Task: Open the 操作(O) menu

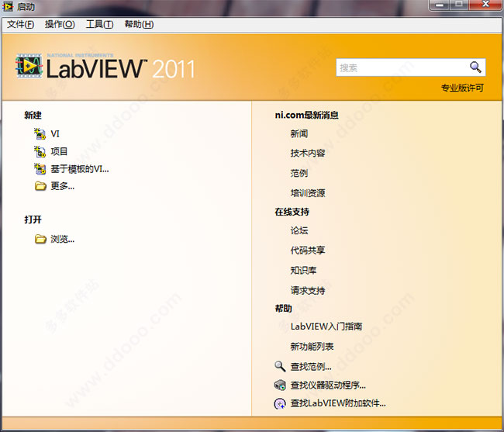Action: coord(60,24)
